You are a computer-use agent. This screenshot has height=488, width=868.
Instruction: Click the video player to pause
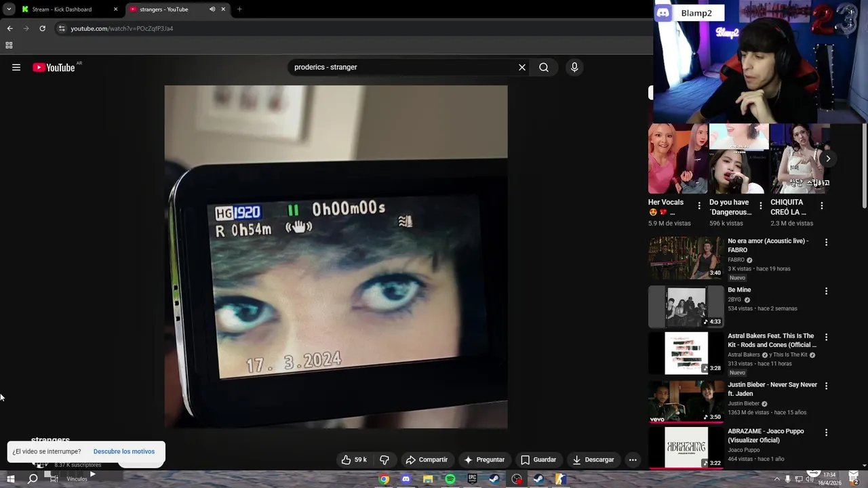tap(336, 257)
